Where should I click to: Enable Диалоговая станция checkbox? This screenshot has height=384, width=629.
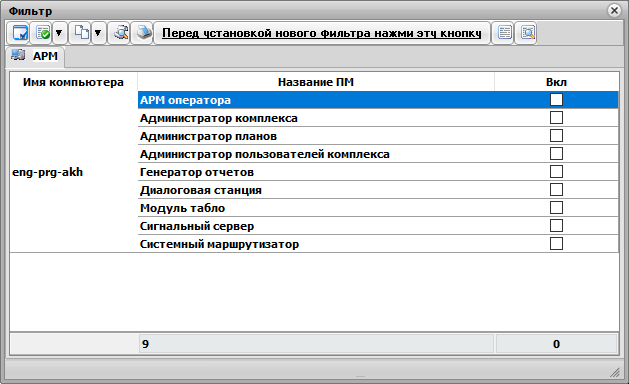coord(556,189)
